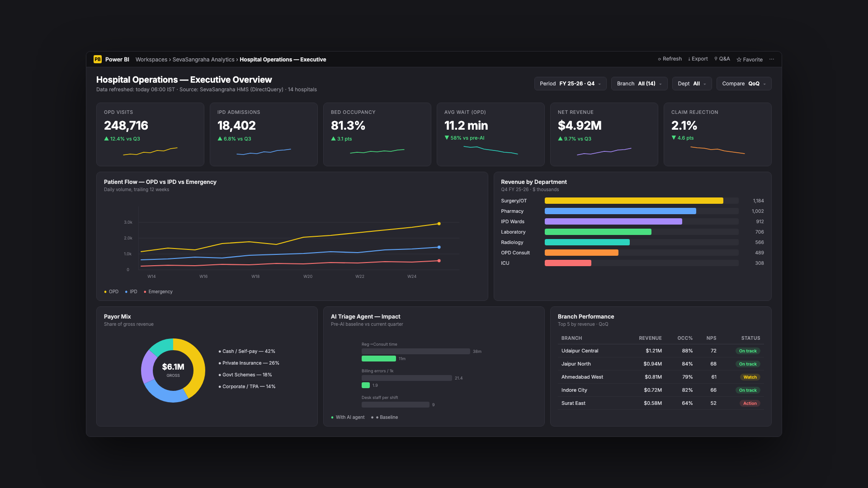Click the Action badge for Surat East
868x488 pixels.
pos(750,404)
